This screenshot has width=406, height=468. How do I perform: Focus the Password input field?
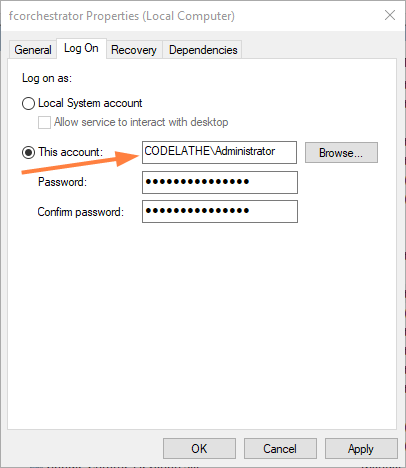(x=220, y=182)
